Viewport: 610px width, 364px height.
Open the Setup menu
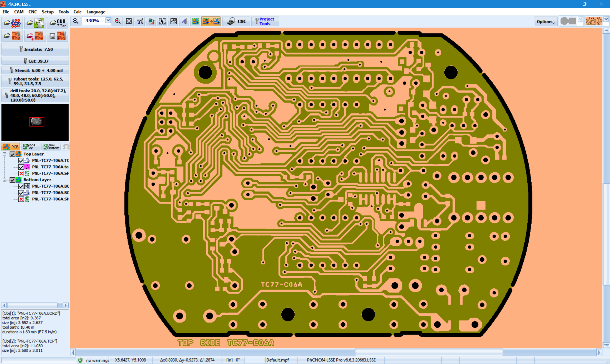tap(48, 12)
